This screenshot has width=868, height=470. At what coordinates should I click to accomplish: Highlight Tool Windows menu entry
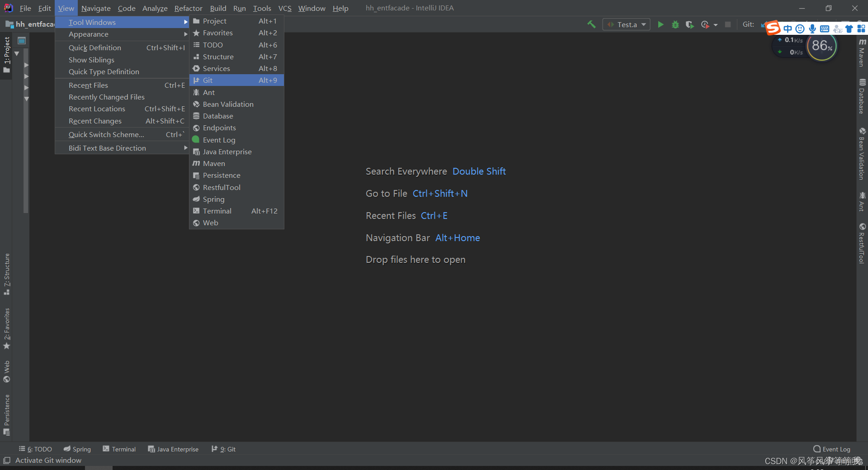tap(122, 22)
